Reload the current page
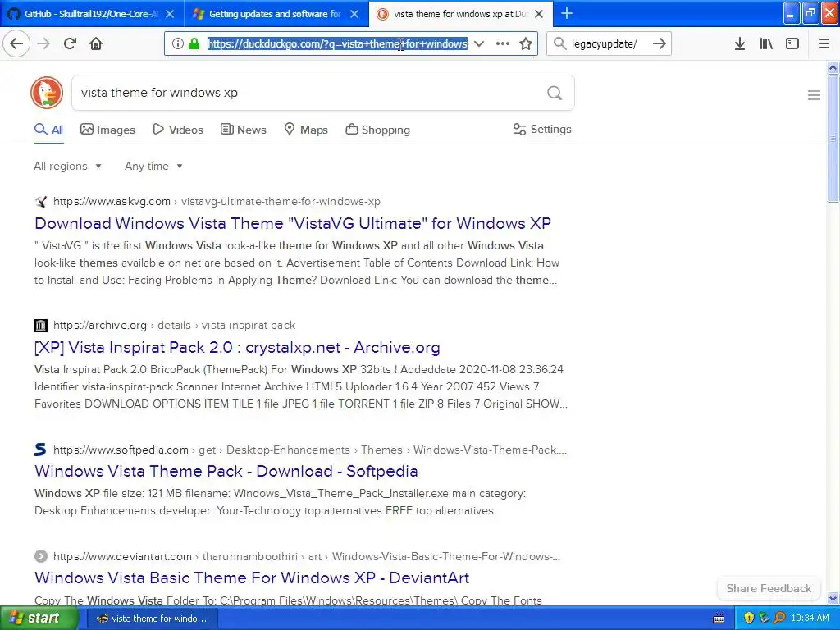 [x=70, y=43]
